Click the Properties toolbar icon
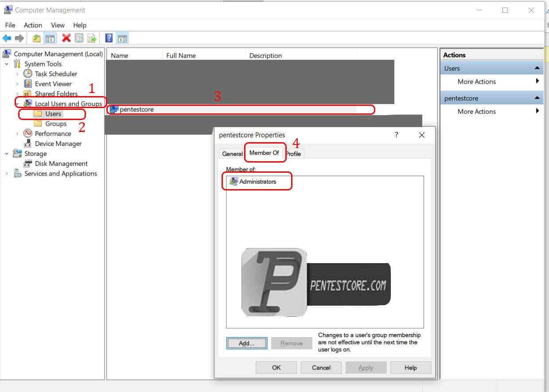Screen dimensions: 549x392 pyautogui.click(x=79, y=39)
